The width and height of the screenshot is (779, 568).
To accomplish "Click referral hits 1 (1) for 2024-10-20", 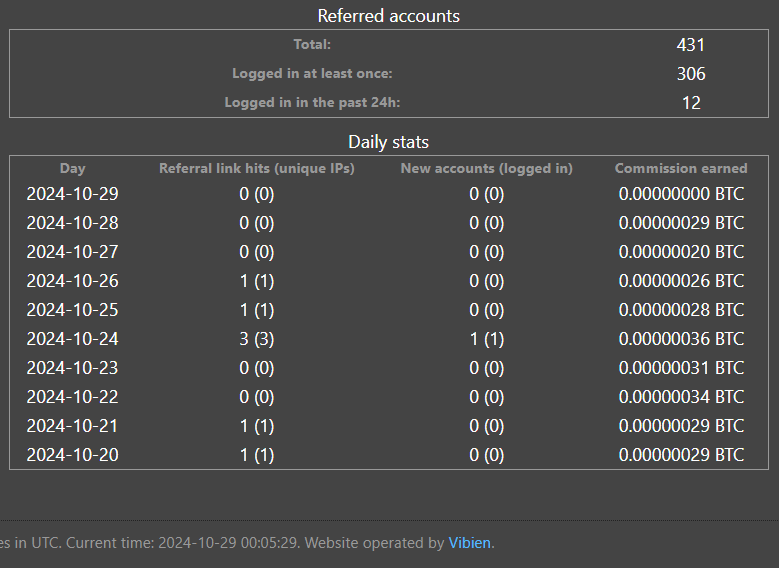I will tap(257, 455).
